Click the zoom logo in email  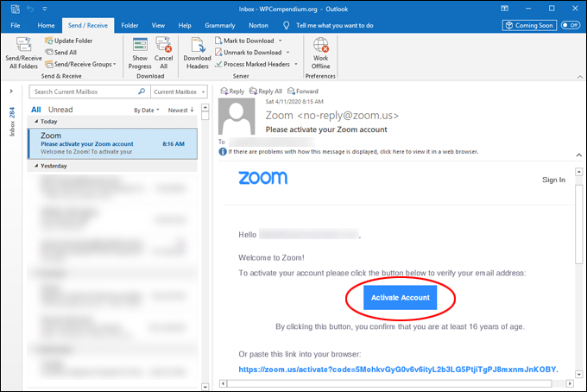[x=263, y=178]
